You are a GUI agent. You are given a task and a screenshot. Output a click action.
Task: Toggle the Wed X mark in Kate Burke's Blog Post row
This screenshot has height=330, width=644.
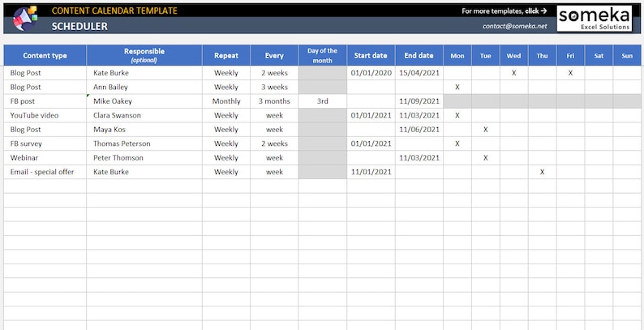pos(513,73)
